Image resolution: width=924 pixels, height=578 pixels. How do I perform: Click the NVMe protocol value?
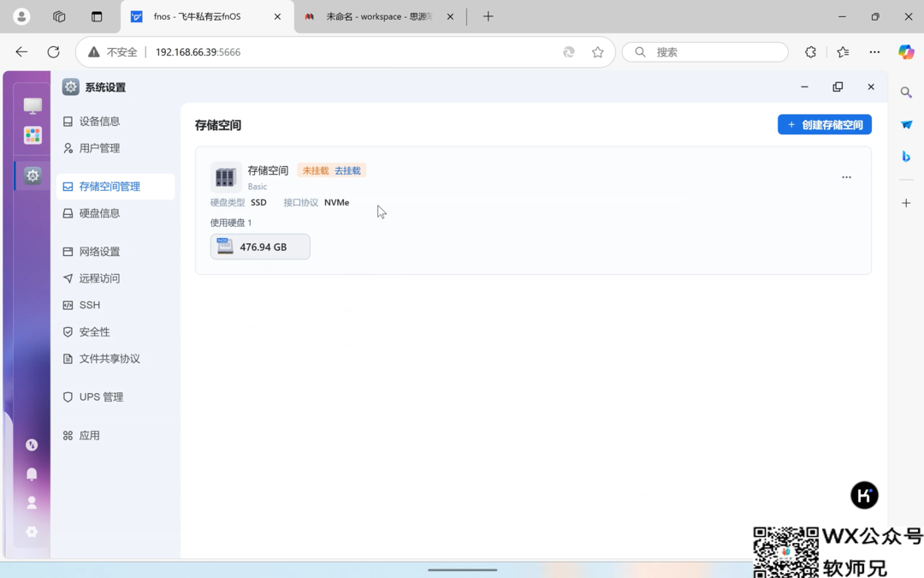(336, 202)
